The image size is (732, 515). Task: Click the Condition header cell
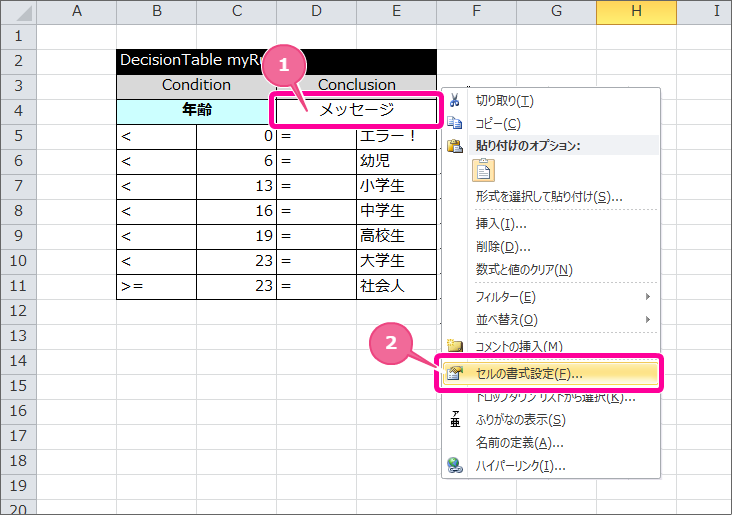(x=196, y=85)
